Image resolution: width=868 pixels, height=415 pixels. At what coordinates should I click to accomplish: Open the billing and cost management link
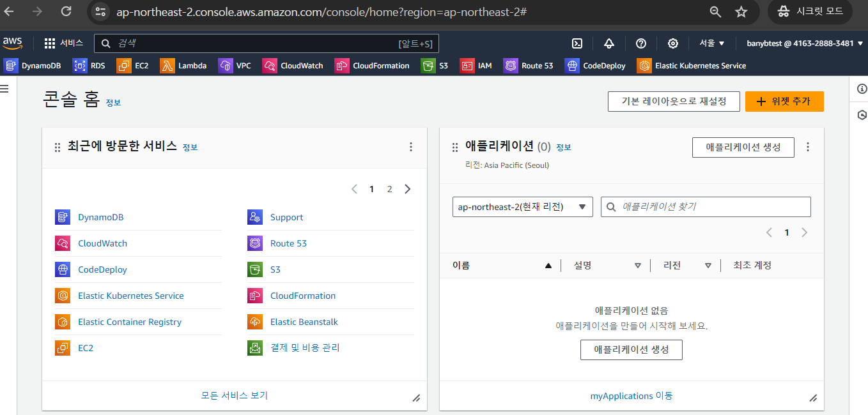[x=305, y=348]
